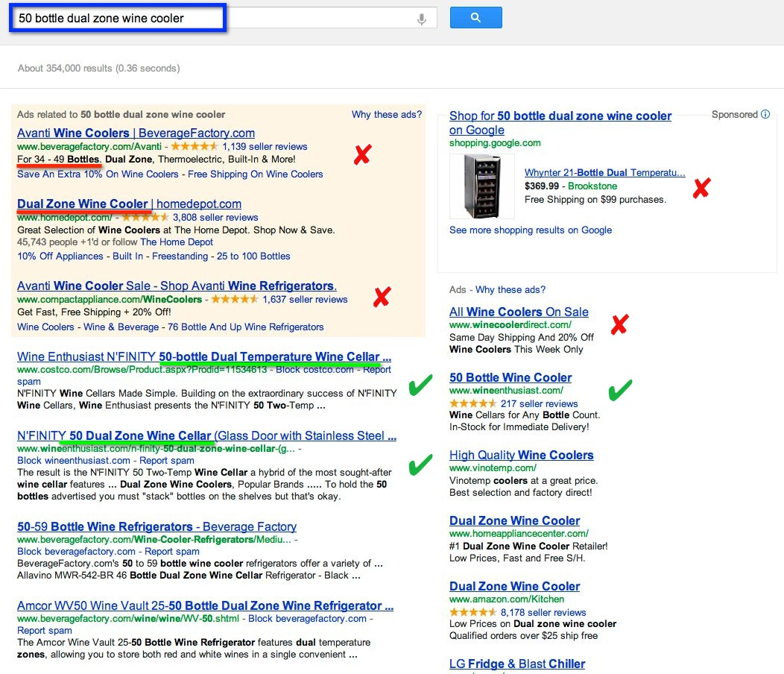Viewport: 784px width, 674px height.
Task: Open Avanti Wine Cooler Sale ad title
Action: click(177, 286)
